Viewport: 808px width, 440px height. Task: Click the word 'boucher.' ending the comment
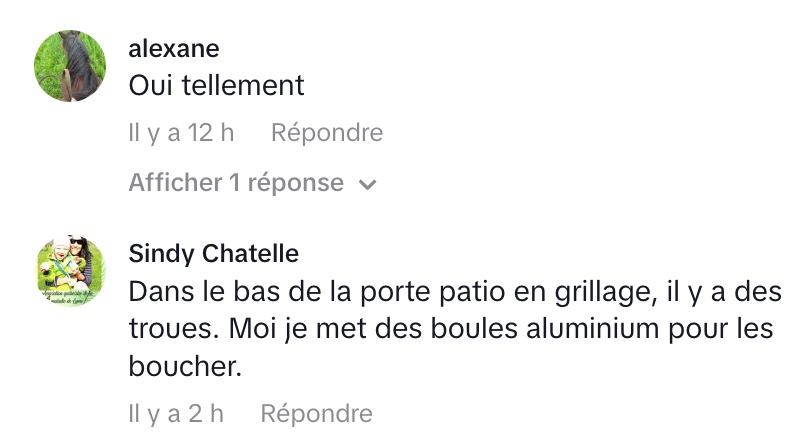[186, 366]
